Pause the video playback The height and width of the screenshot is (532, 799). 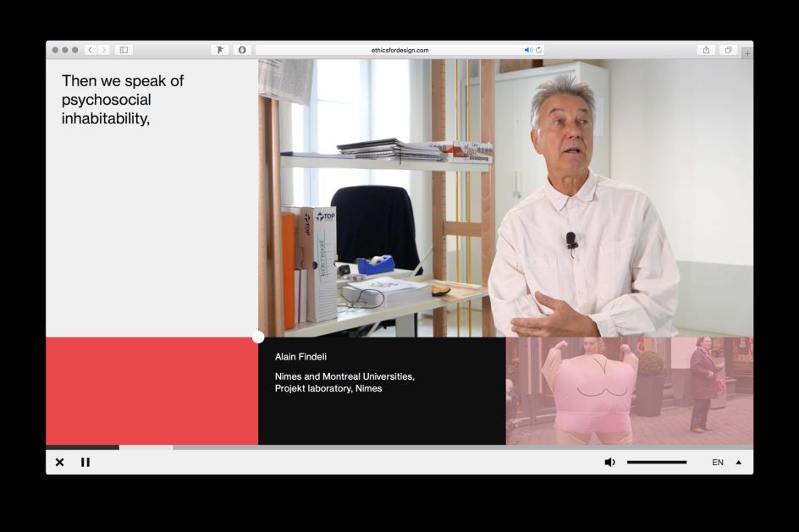(x=85, y=462)
